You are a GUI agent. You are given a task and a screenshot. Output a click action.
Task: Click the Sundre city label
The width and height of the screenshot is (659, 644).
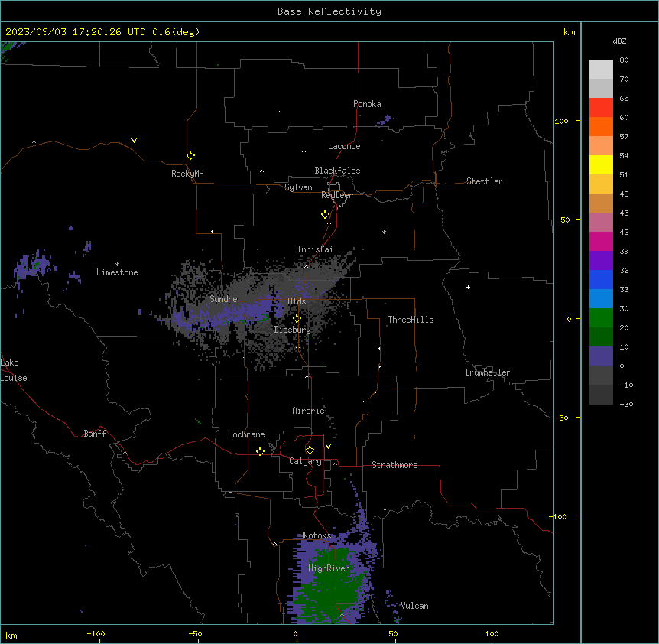(223, 299)
